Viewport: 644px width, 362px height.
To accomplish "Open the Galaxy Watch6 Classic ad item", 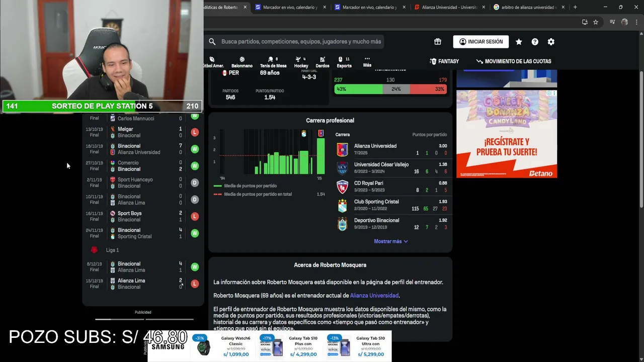I will pyautogui.click(x=223, y=346).
